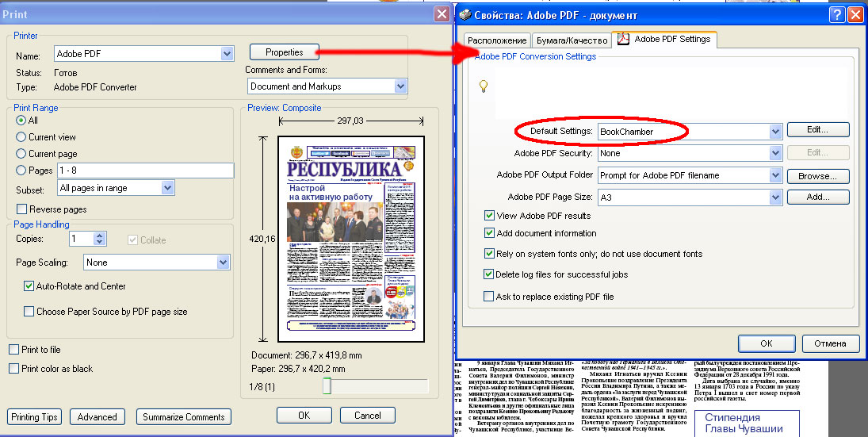868x437 pixels.
Task: Click the Pages range input field
Action: pyautogui.click(x=145, y=170)
